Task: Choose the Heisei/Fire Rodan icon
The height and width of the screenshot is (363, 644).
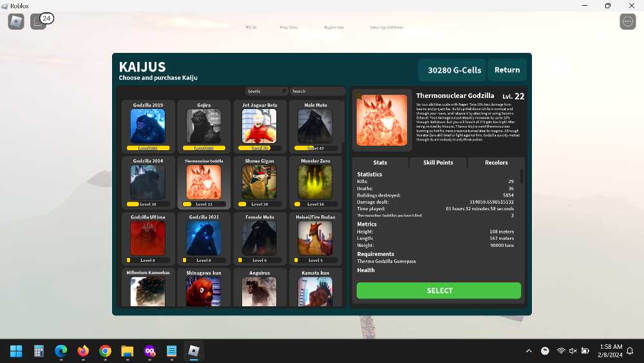Action: pyautogui.click(x=316, y=238)
